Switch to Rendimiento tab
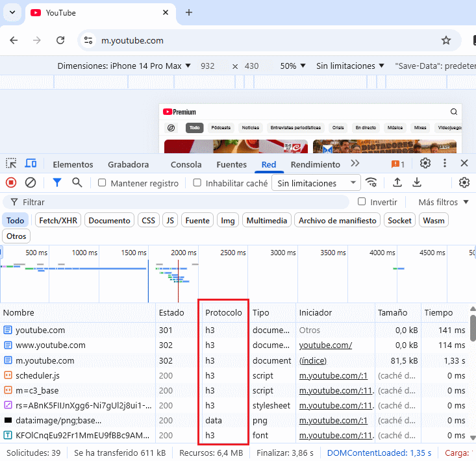The height and width of the screenshot is (461, 476). pyautogui.click(x=316, y=164)
